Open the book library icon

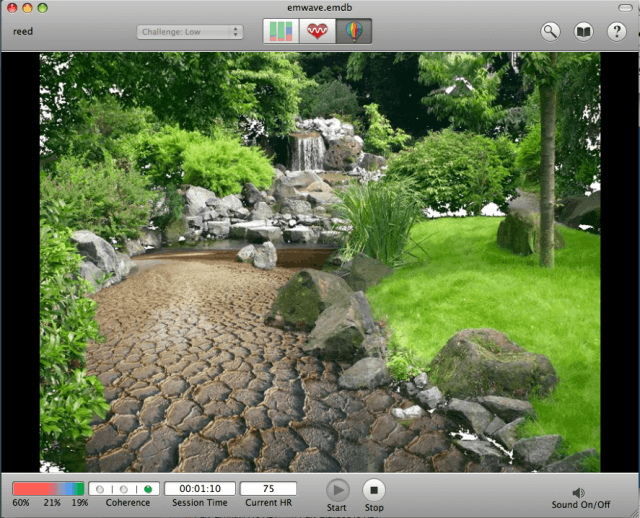[x=584, y=31]
